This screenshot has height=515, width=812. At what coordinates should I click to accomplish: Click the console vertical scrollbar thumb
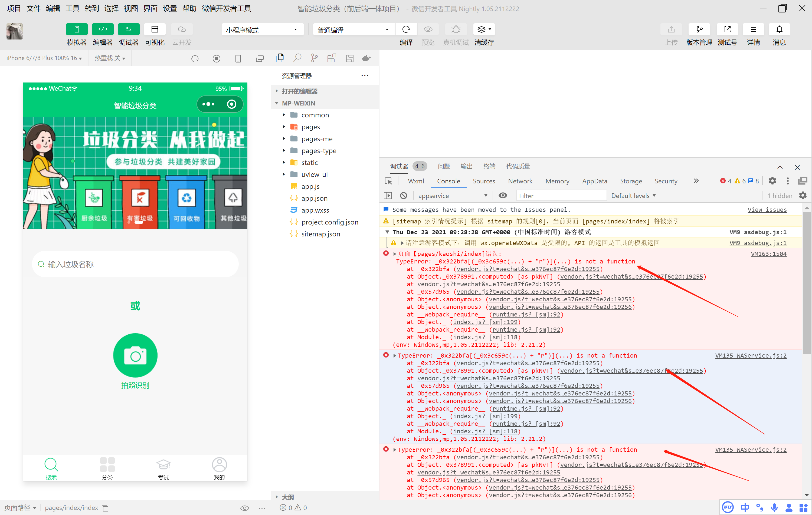(806, 283)
